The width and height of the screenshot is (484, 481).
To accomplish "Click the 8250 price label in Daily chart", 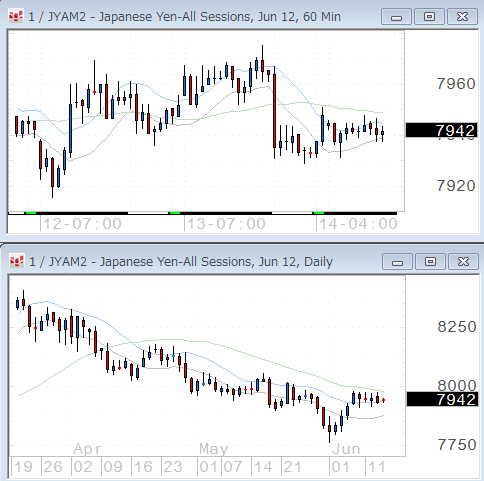I will tap(456, 327).
